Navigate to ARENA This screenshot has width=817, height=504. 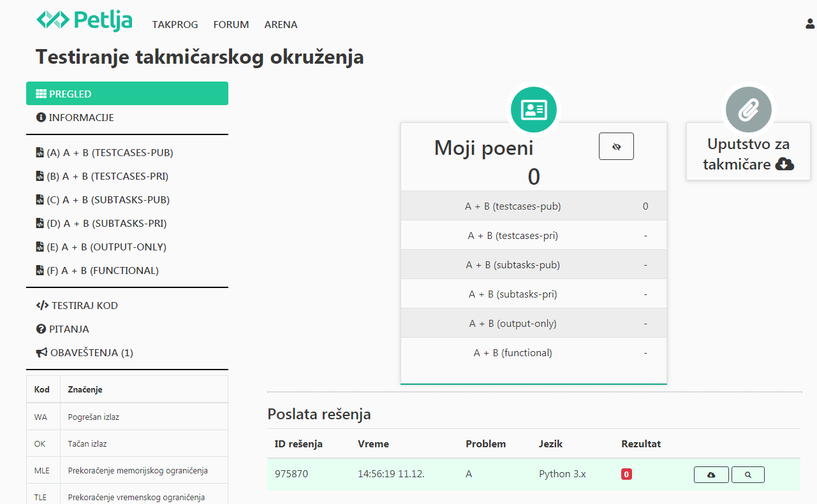(x=281, y=25)
